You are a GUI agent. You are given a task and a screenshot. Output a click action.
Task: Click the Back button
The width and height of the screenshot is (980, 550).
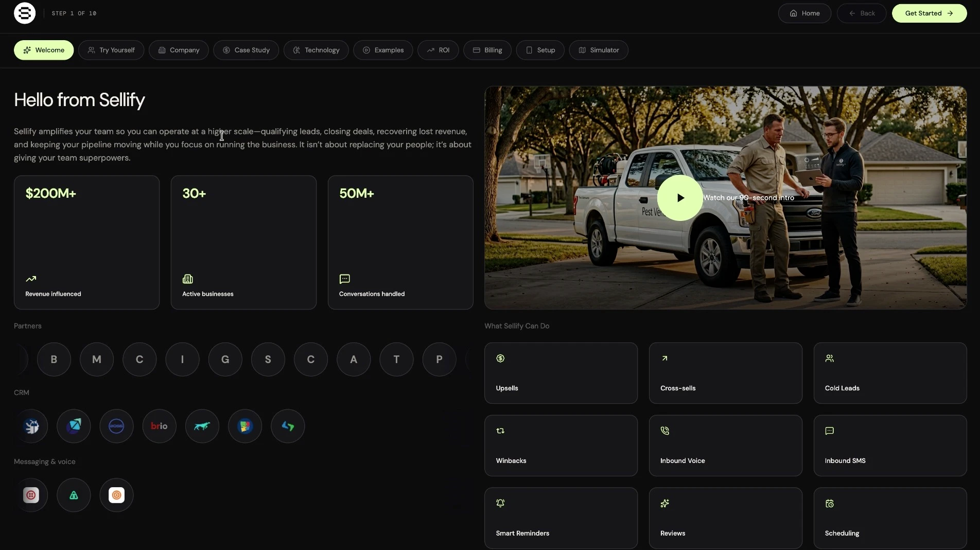click(862, 13)
